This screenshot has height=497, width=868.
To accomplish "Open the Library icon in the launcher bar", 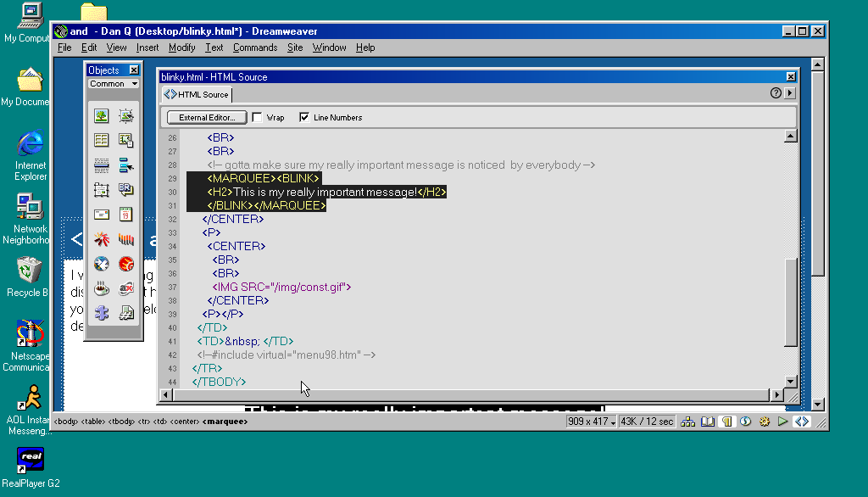I will [707, 422].
